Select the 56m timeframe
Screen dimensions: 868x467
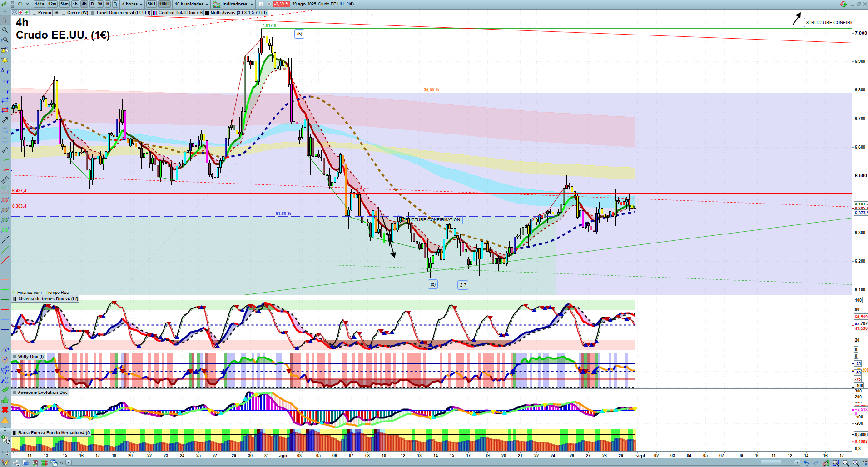point(64,4)
